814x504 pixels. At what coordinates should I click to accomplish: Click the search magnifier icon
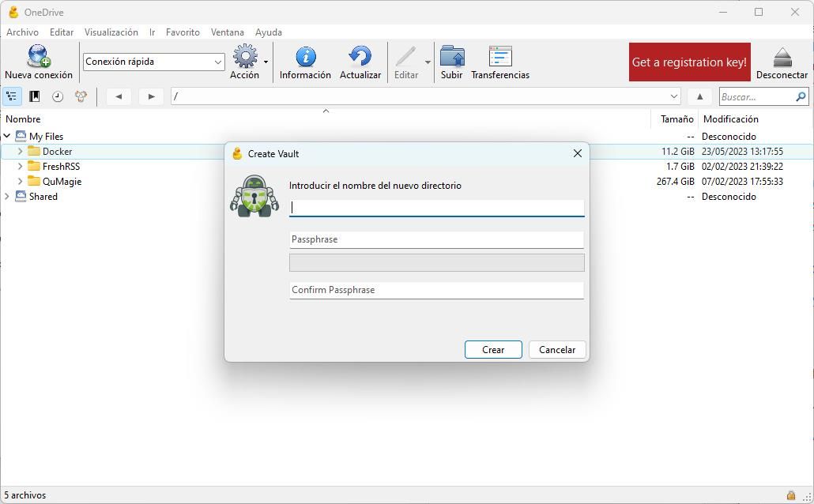(801, 96)
